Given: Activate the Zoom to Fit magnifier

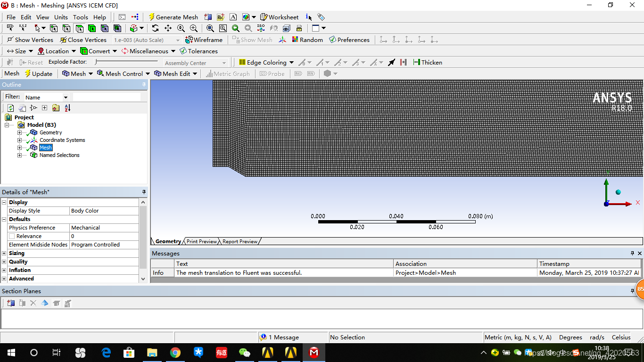Looking at the screenshot, I should (210, 28).
